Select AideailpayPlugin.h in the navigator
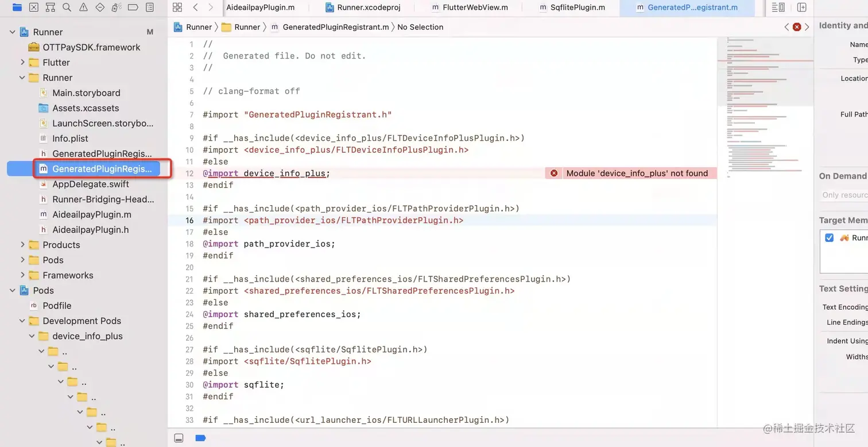This screenshot has height=447, width=868. [x=90, y=229]
